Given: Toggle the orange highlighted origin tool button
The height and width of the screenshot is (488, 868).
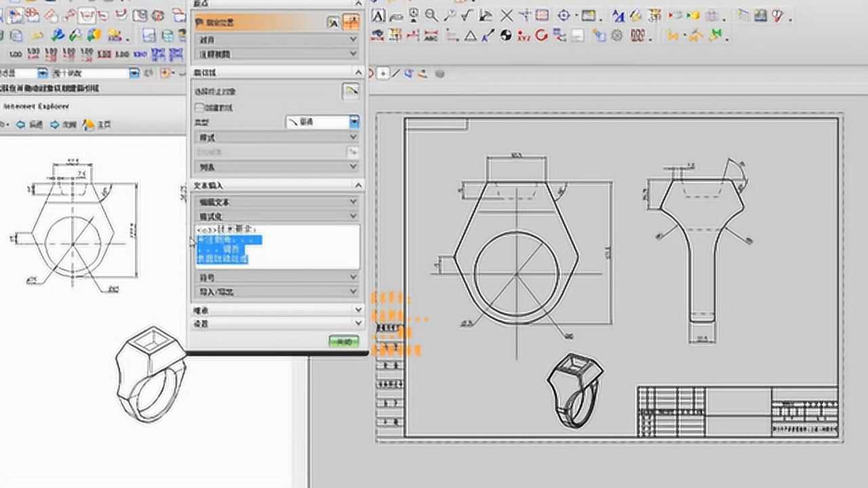Looking at the screenshot, I should click(351, 22).
